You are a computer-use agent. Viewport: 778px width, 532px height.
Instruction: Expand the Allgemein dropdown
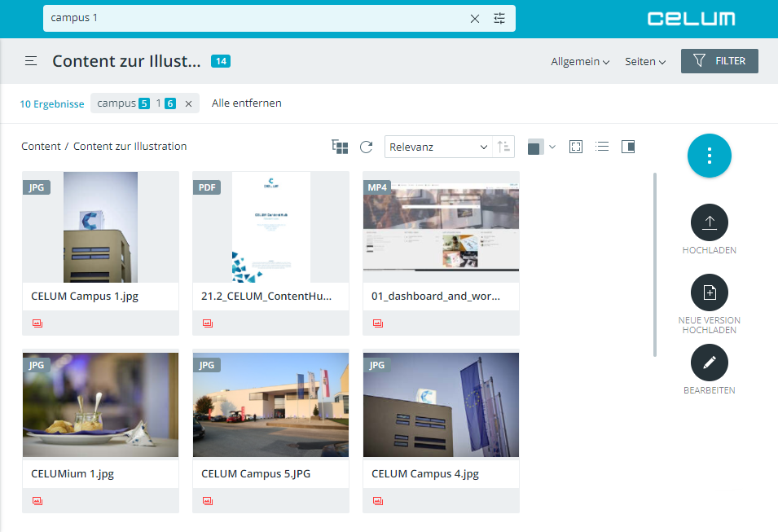(580, 62)
